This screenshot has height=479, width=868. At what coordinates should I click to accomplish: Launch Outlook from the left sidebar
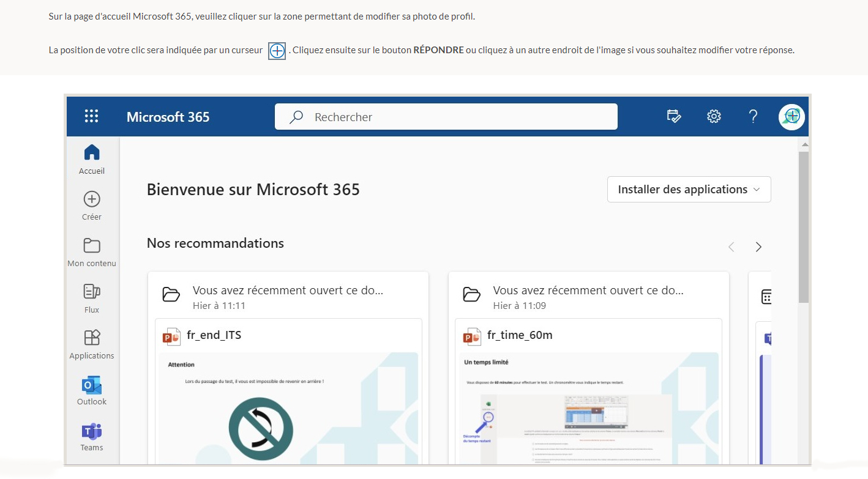click(x=92, y=390)
